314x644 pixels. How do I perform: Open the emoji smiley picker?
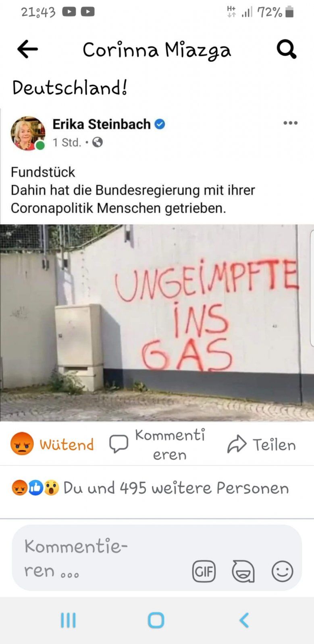[x=282, y=571]
